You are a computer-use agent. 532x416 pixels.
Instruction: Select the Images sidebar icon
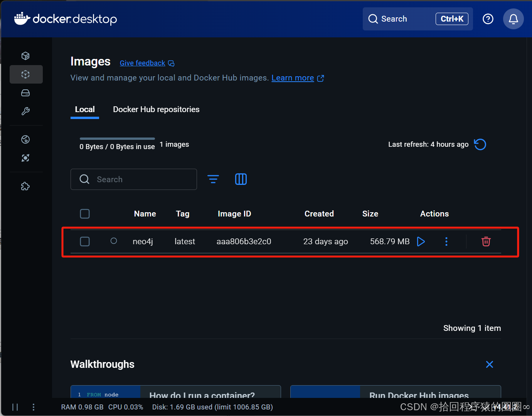click(x=25, y=74)
